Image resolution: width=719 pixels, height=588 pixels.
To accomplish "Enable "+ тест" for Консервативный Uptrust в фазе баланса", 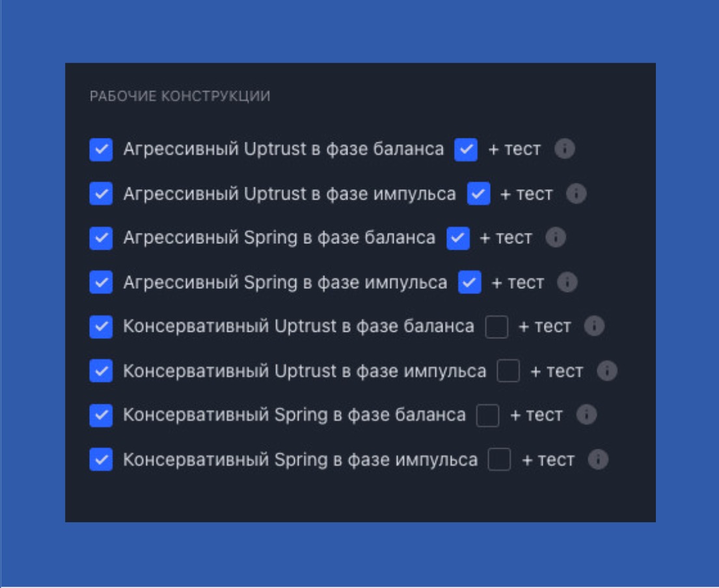I will pos(496,327).
